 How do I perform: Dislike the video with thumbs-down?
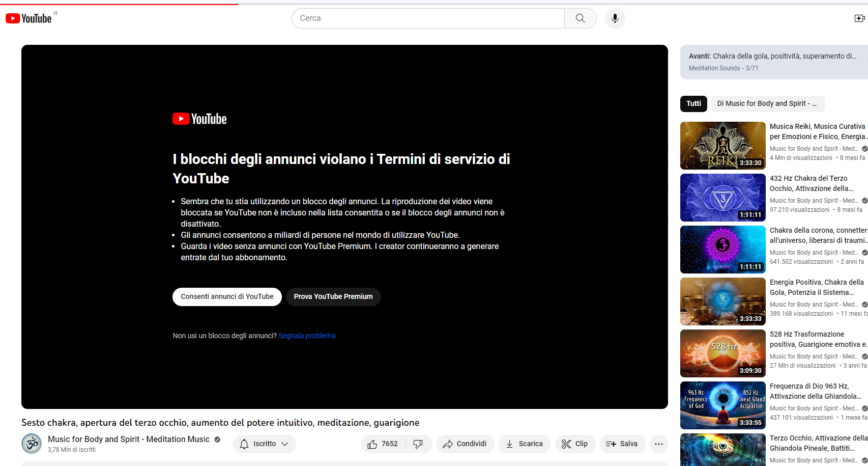point(418,444)
